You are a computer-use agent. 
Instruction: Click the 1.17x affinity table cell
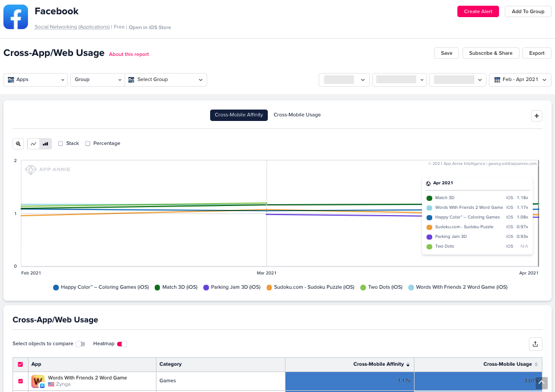[x=349, y=381]
